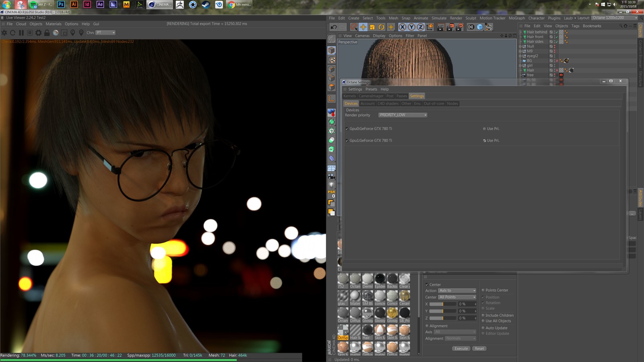
Task: Enable Include Children checkbox
Action: point(483,315)
